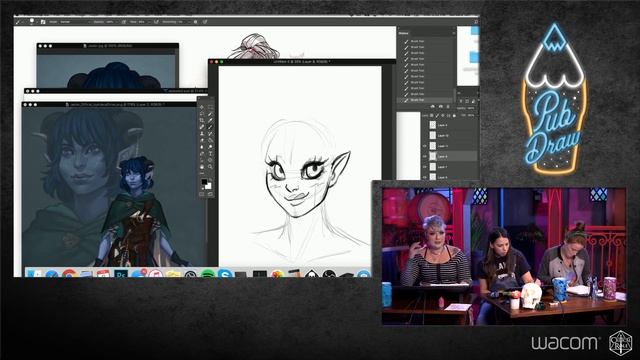Open the blending Mode dropdown in options bar
The image size is (640, 360).
76,21
